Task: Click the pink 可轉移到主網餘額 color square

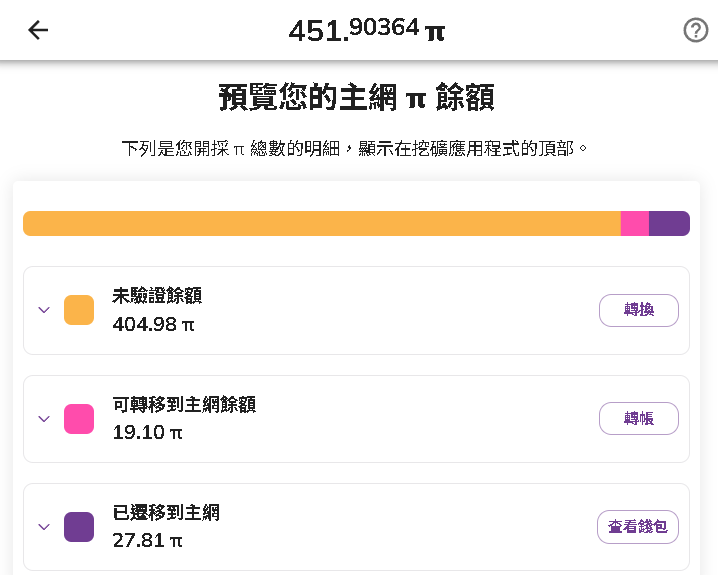Action: click(79, 418)
